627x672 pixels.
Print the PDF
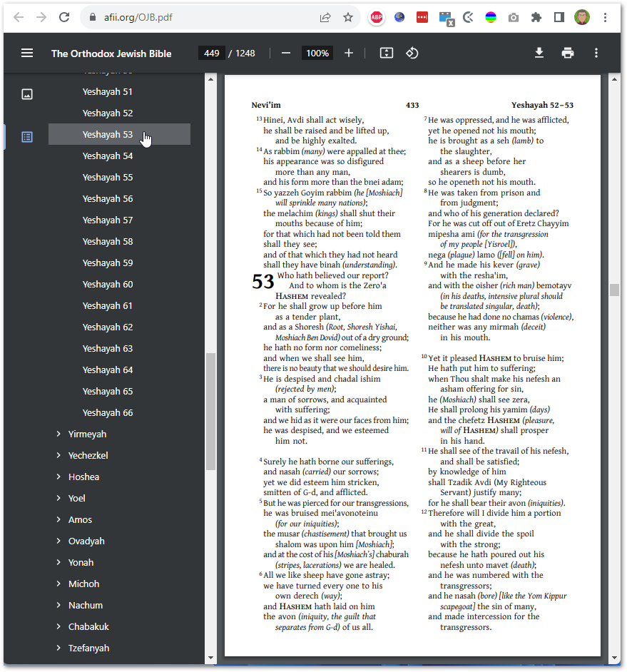(567, 53)
